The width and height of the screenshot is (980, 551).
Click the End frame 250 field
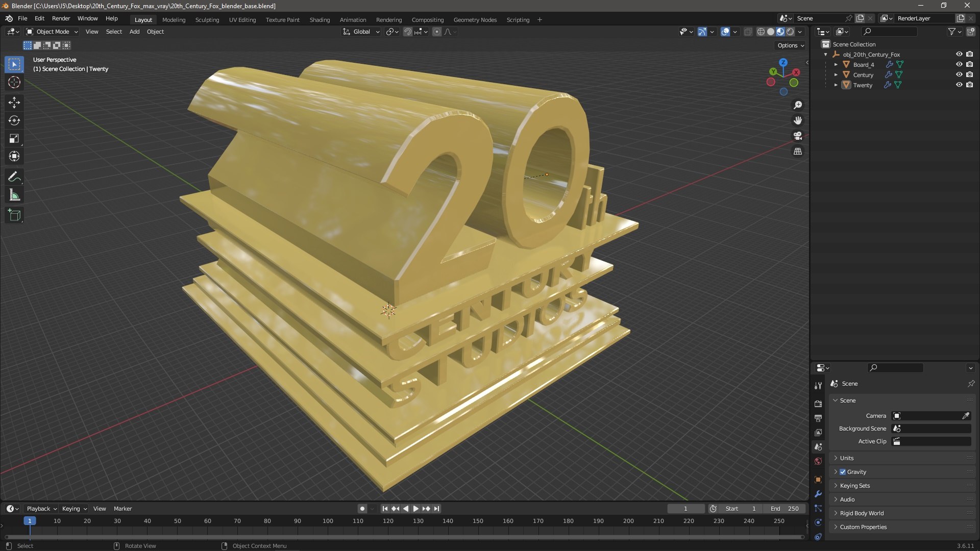pyautogui.click(x=785, y=509)
